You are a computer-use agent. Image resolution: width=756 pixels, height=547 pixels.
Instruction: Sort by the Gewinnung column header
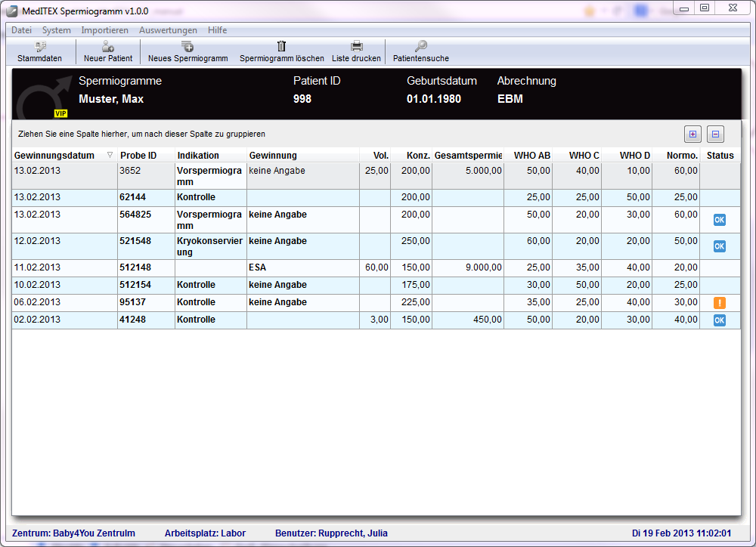[x=303, y=155]
